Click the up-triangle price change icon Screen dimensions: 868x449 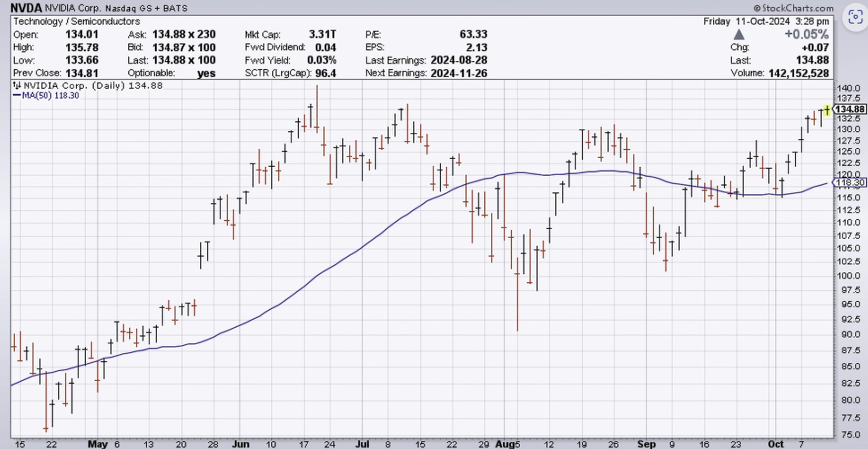[x=739, y=35]
